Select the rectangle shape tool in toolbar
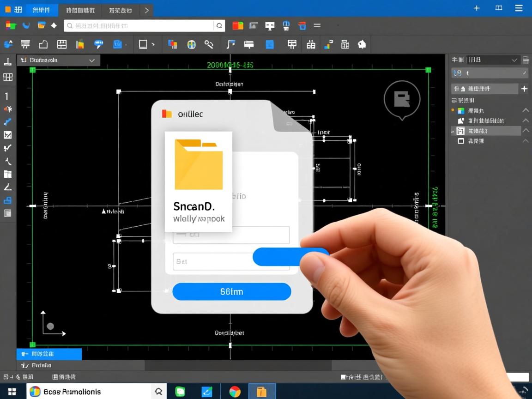This screenshot has height=399, width=532. pos(143,44)
